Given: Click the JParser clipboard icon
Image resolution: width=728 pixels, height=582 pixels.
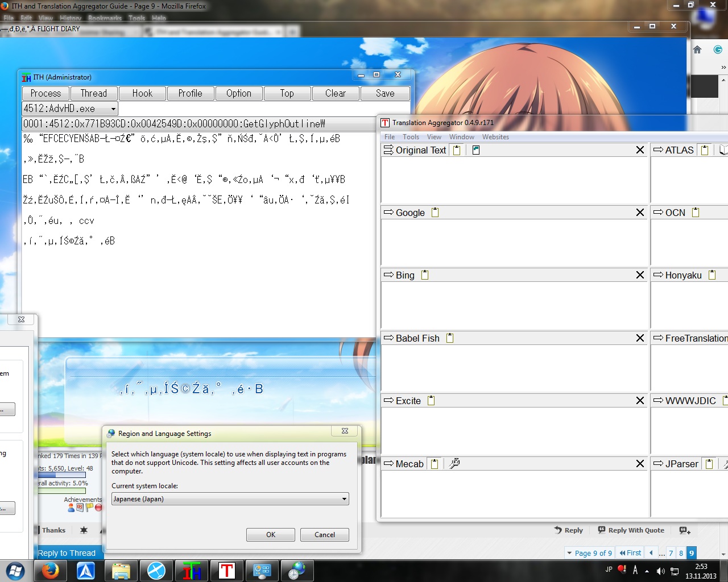Looking at the screenshot, I should tap(709, 464).
